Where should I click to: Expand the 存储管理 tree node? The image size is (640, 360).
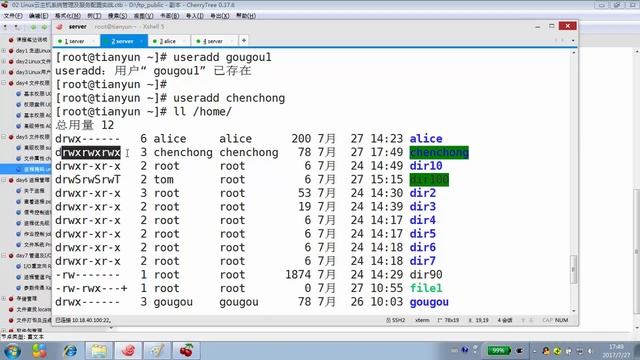[x=4, y=299]
